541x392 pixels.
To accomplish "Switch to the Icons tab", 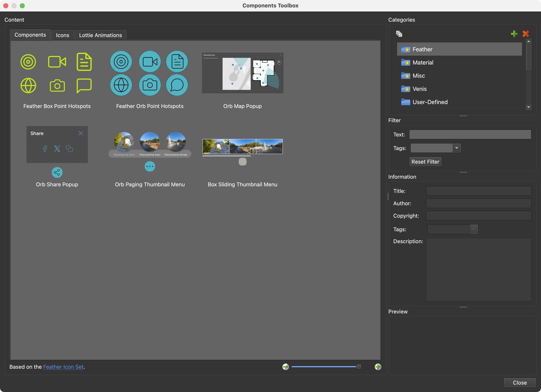I will (62, 35).
